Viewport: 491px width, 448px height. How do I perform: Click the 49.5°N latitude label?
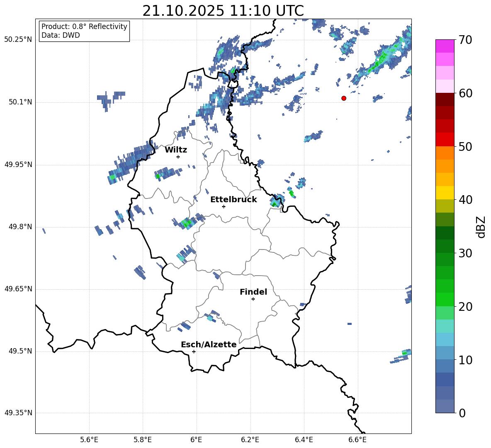click(x=20, y=351)
